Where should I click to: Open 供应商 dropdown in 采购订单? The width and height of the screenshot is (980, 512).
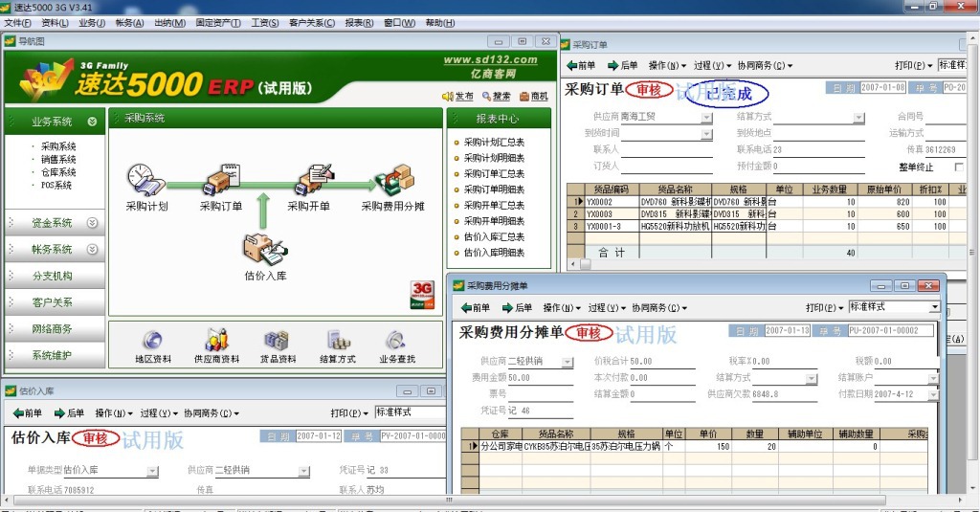point(706,118)
